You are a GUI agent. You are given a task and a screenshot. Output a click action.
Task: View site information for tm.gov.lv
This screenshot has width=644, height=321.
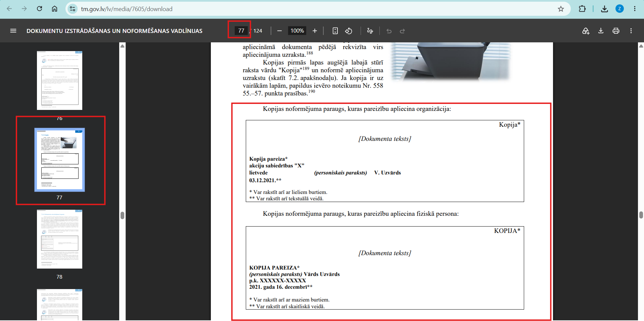[x=73, y=9]
